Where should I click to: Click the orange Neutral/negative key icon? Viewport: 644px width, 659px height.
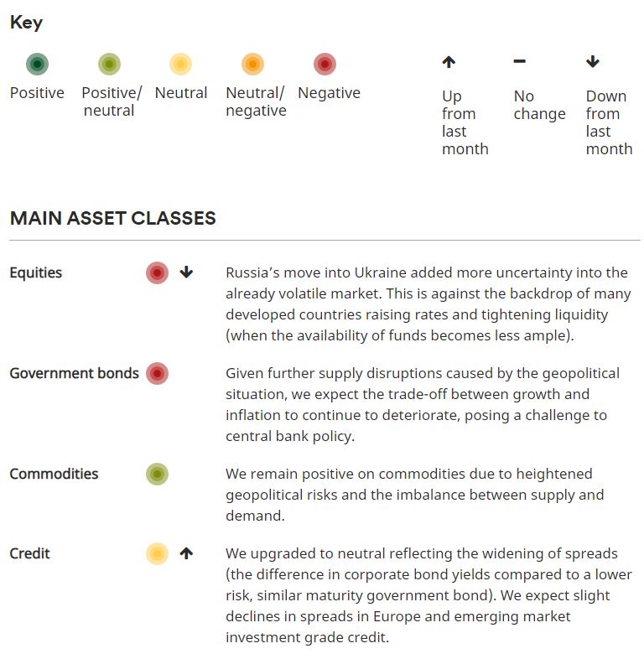click(x=252, y=64)
